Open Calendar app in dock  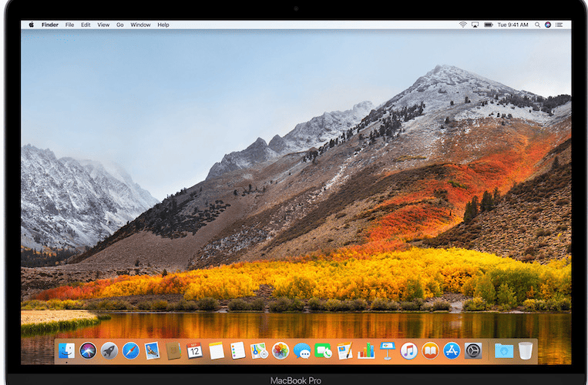tap(194, 351)
